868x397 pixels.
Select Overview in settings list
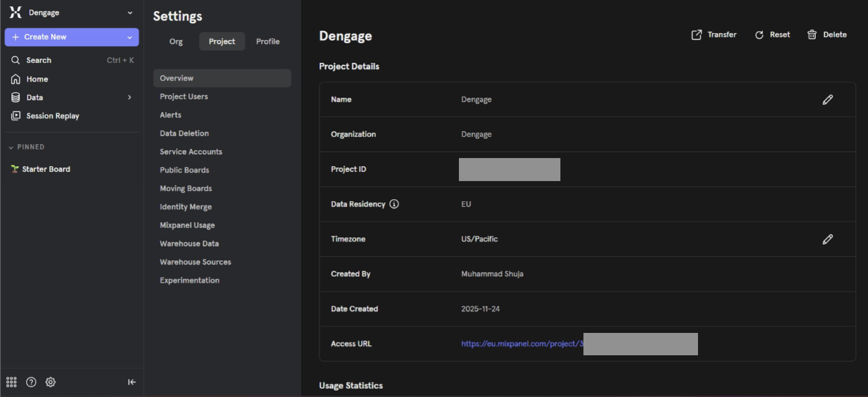coord(222,78)
